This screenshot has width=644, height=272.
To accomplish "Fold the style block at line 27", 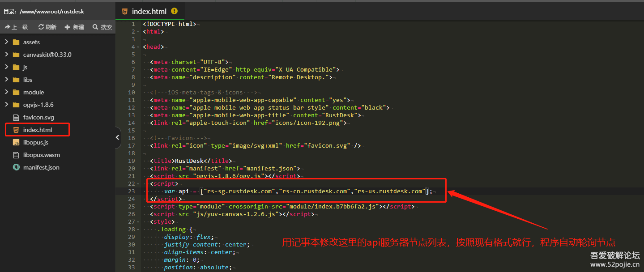I will pyautogui.click(x=139, y=222).
